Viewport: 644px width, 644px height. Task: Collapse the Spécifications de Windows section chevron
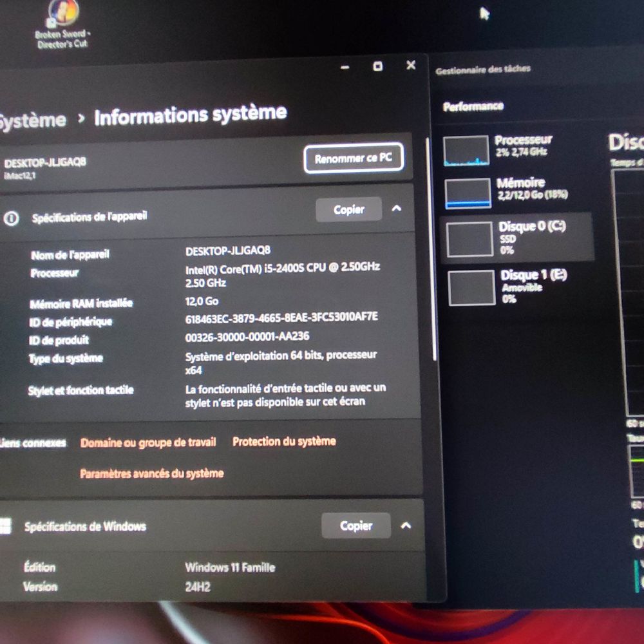tap(406, 525)
